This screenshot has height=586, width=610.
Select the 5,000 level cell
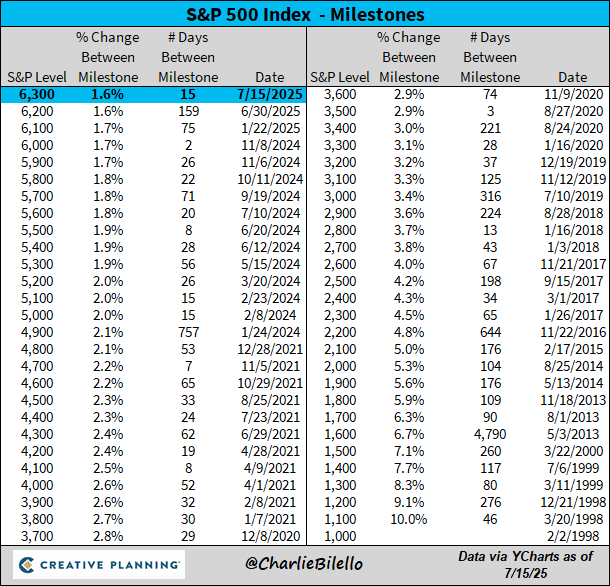37,315
